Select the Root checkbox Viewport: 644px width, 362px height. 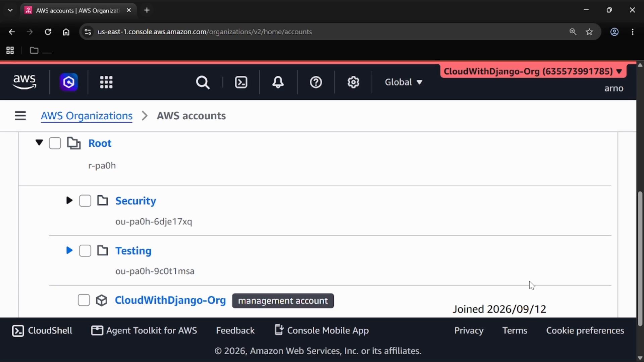(x=55, y=143)
